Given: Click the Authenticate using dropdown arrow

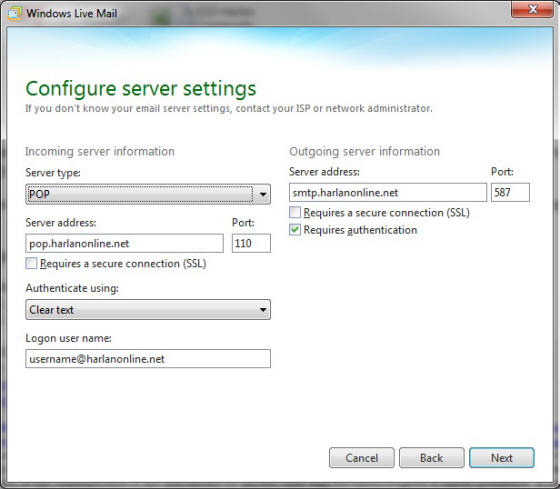Looking at the screenshot, I should point(263,310).
